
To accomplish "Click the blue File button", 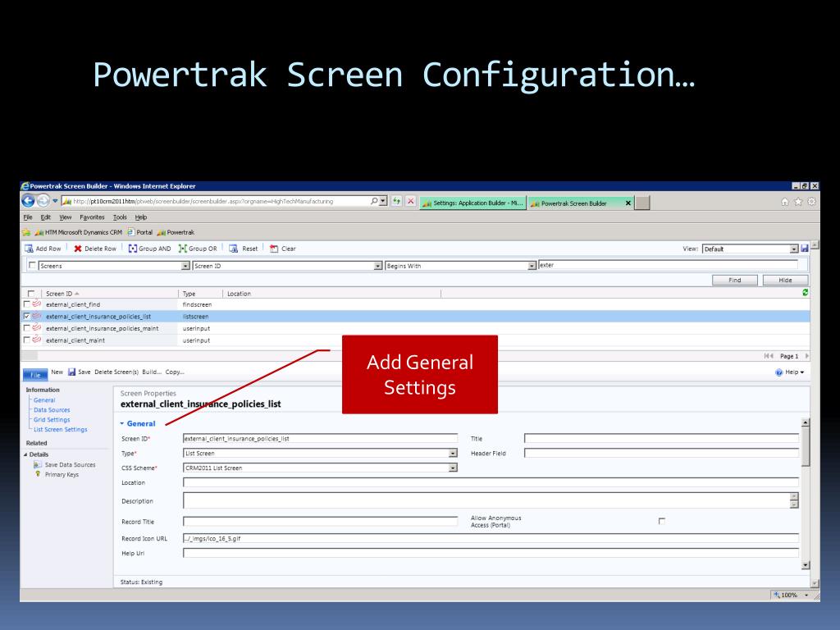I will (34, 374).
